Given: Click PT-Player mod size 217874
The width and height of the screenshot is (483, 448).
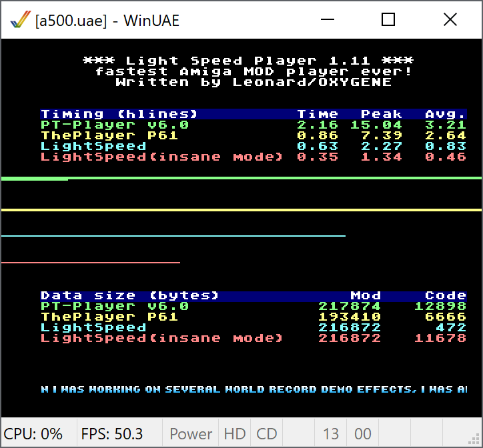Looking at the screenshot, I should [350, 306].
